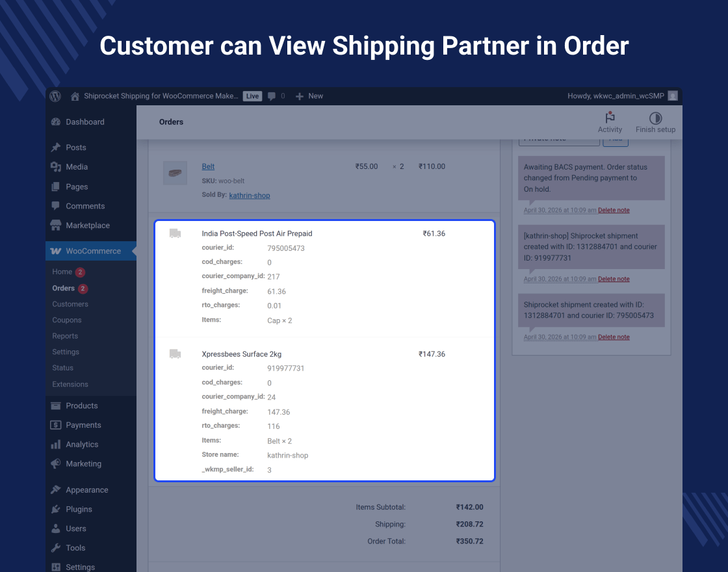This screenshot has width=728, height=572.
Task: Open the comments bubble icon in admin bar
Action: point(272,96)
